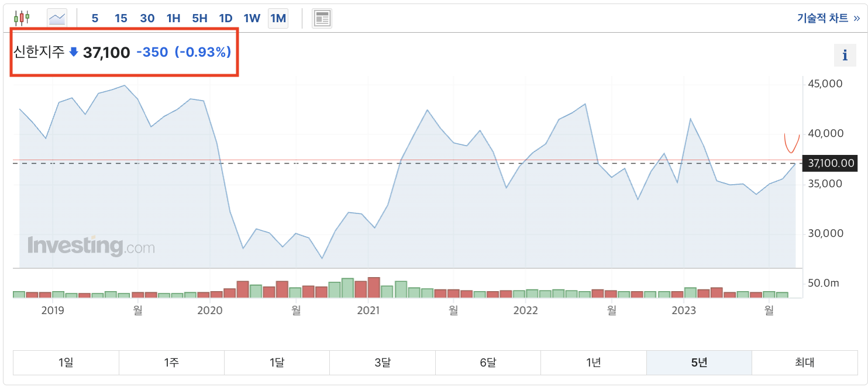Select the 6달 range tab

click(488, 362)
